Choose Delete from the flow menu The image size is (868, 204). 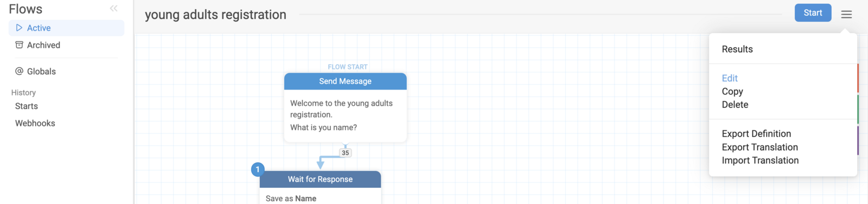pyautogui.click(x=735, y=105)
